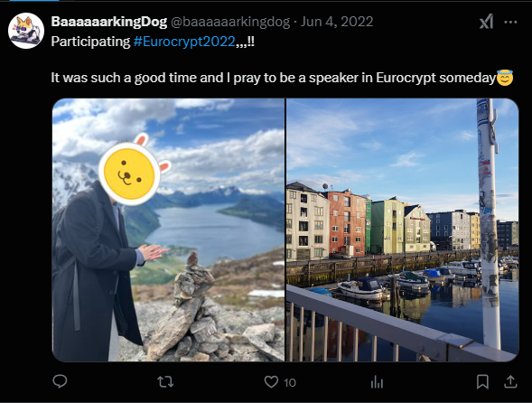Click the BaaaaaarkingDog display name
532x403 pixels.
pyautogui.click(x=109, y=22)
